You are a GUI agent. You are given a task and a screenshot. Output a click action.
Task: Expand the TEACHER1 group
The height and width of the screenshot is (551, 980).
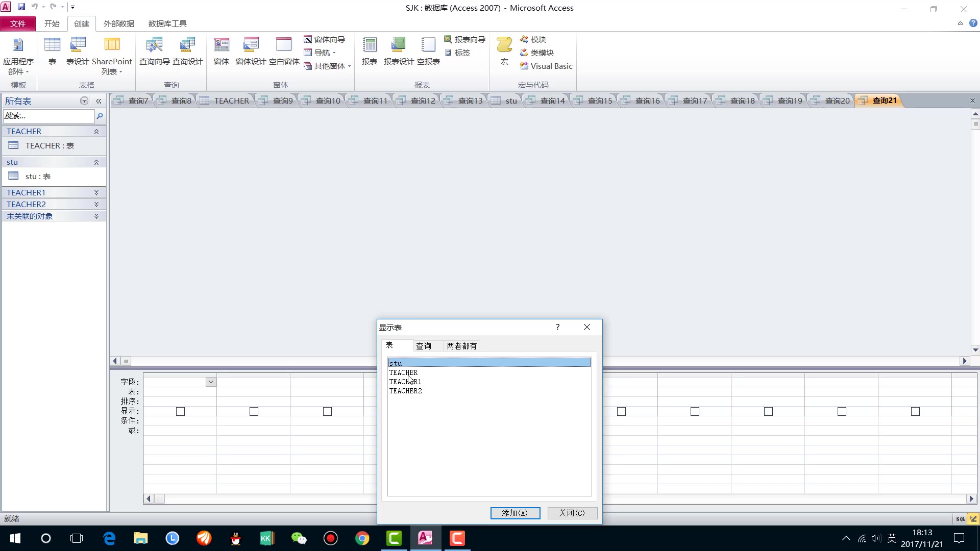pyautogui.click(x=96, y=193)
